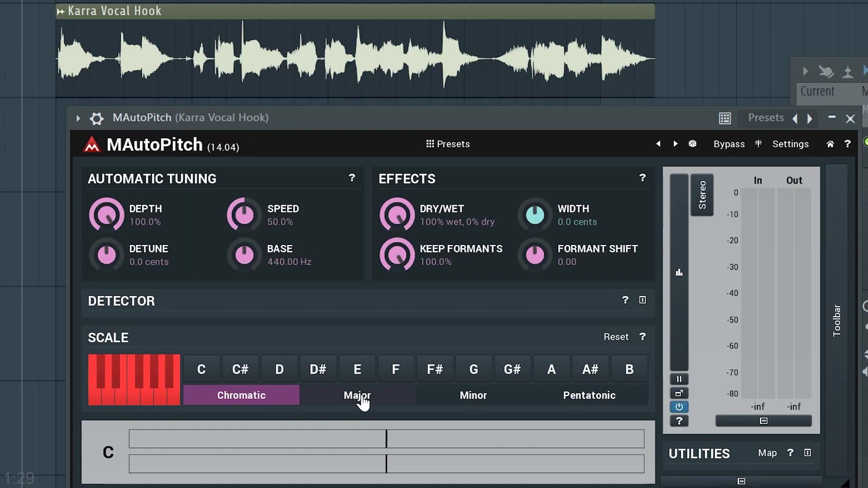Image resolution: width=868 pixels, height=488 pixels.
Task: Click the home icon in plugin header
Action: pos(830,144)
